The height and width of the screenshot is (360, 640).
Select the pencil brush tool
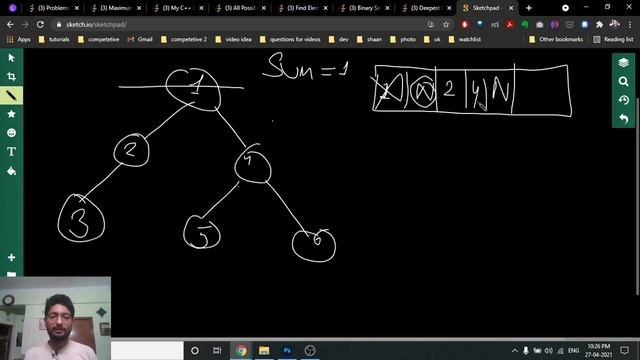(x=11, y=96)
